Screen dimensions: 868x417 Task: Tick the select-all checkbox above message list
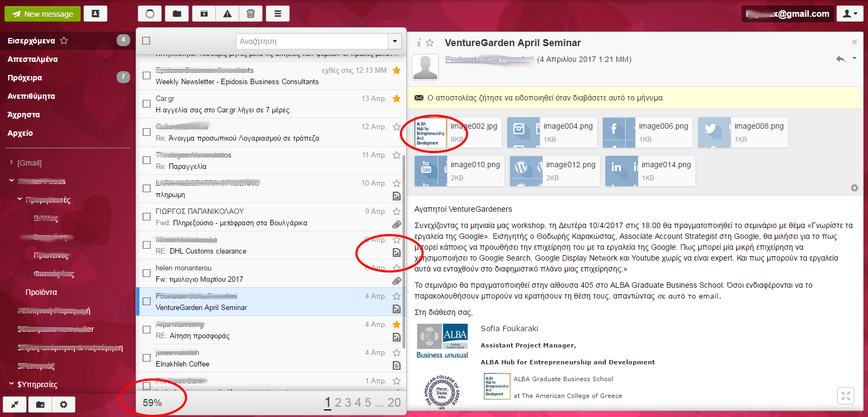point(146,41)
